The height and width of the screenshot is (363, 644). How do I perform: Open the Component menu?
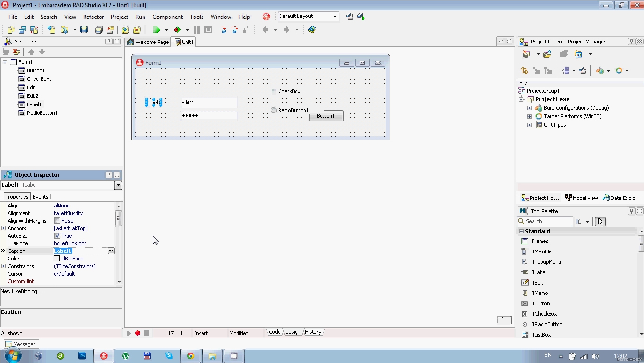click(x=168, y=17)
